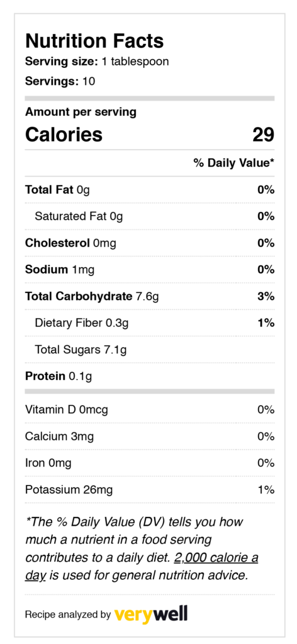Click the Potassium 26mg row
This screenshot has width=297, height=644.
150,490
